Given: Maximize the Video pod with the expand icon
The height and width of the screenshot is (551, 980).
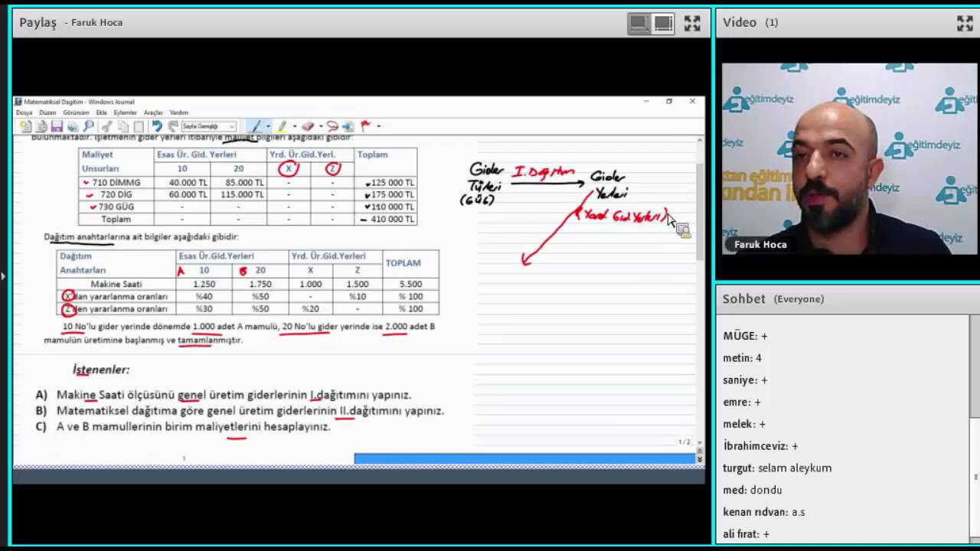Looking at the screenshot, I should 965,23.
